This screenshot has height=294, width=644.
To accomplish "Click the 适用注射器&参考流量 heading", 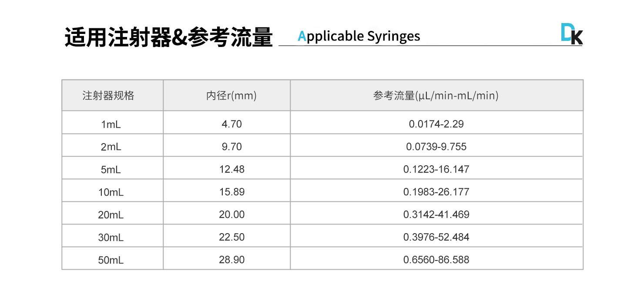I will pos(168,37).
